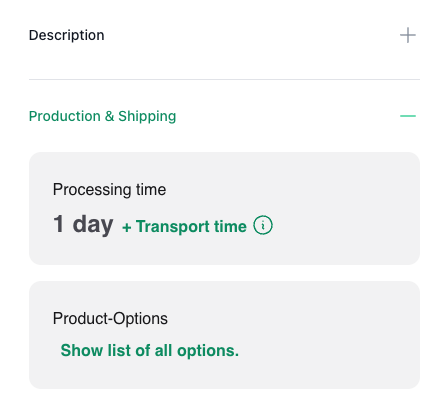Click the word day in processing duration

[x=93, y=225]
